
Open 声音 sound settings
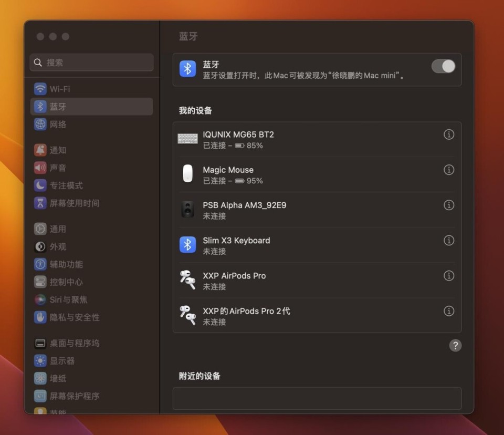[x=91, y=168]
